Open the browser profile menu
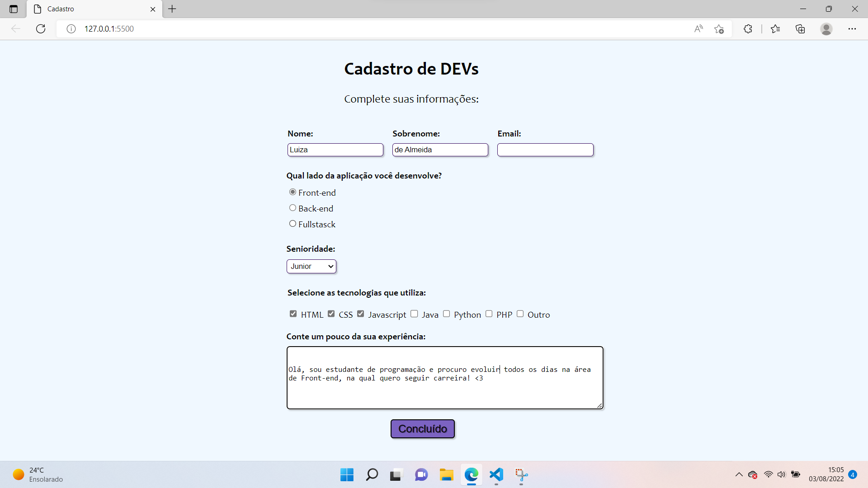The height and width of the screenshot is (488, 868). pyautogui.click(x=826, y=29)
